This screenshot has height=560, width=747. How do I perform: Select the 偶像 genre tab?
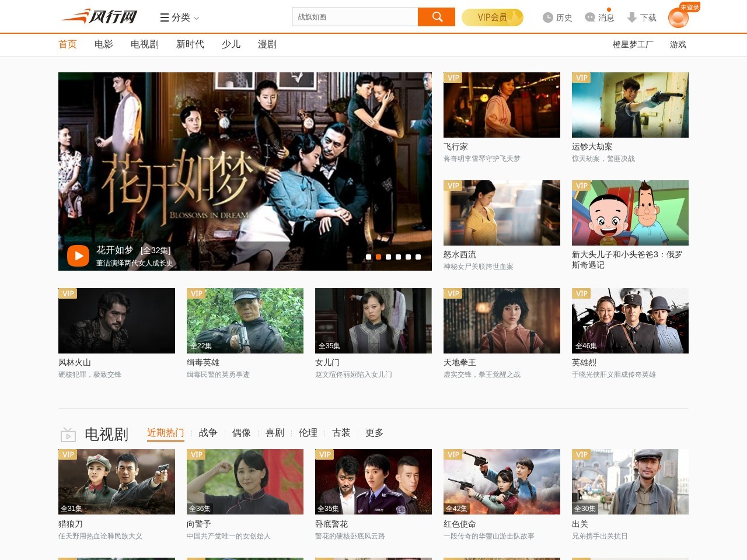pos(241,433)
